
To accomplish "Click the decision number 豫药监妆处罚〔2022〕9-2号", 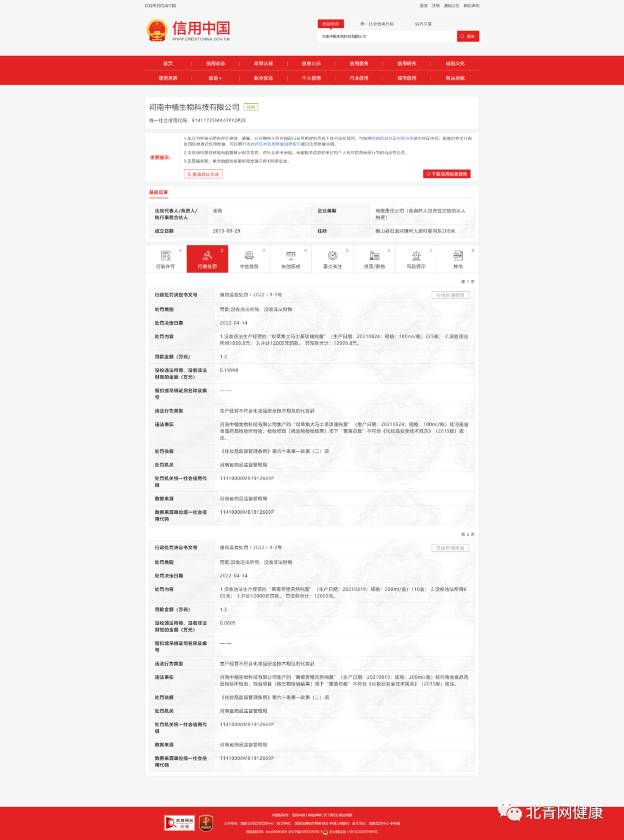I will coord(251,548).
